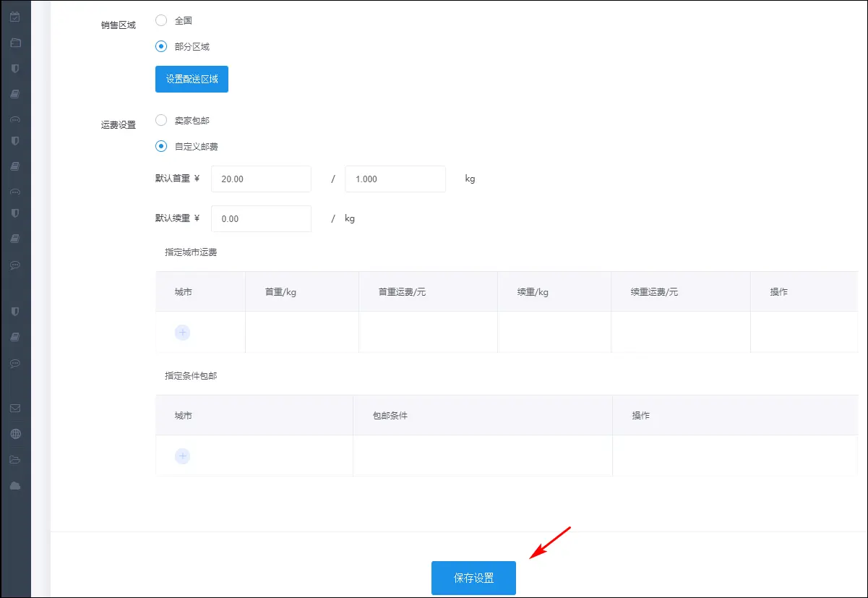This screenshot has height=598, width=868.
Task: Select the 全国 sales region option
Action: tap(161, 21)
